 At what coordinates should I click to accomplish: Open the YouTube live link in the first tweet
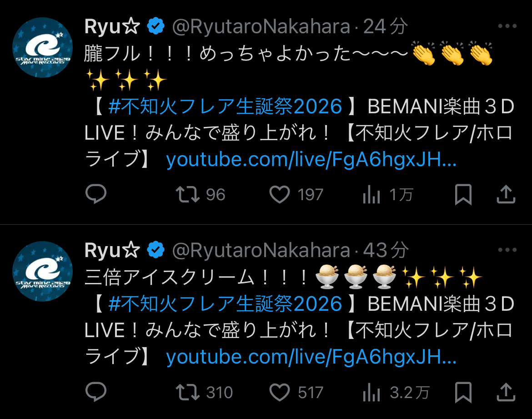tap(311, 160)
